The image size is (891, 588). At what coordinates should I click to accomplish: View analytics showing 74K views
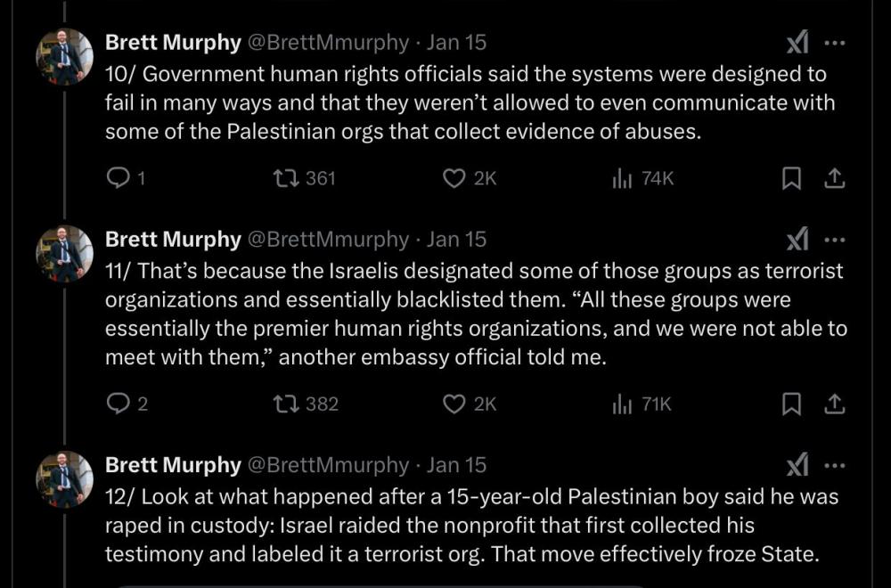(x=622, y=178)
